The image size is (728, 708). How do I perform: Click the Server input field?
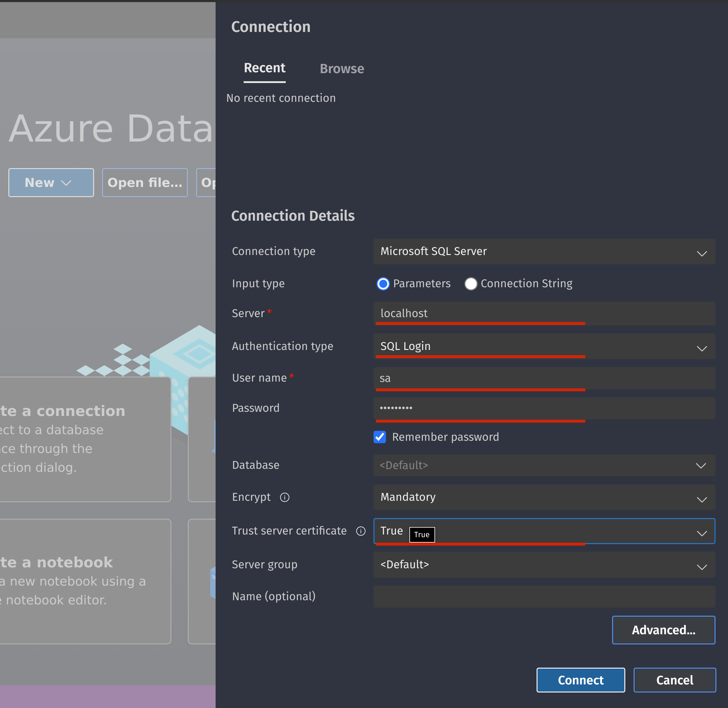tap(544, 314)
